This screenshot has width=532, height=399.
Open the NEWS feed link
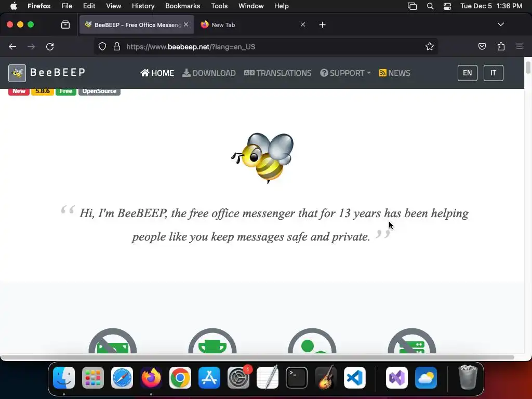click(x=395, y=73)
